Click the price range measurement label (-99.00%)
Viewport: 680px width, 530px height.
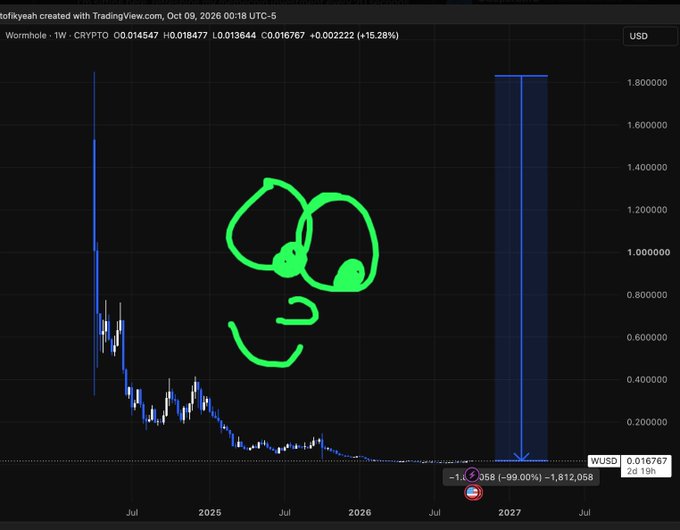521,477
